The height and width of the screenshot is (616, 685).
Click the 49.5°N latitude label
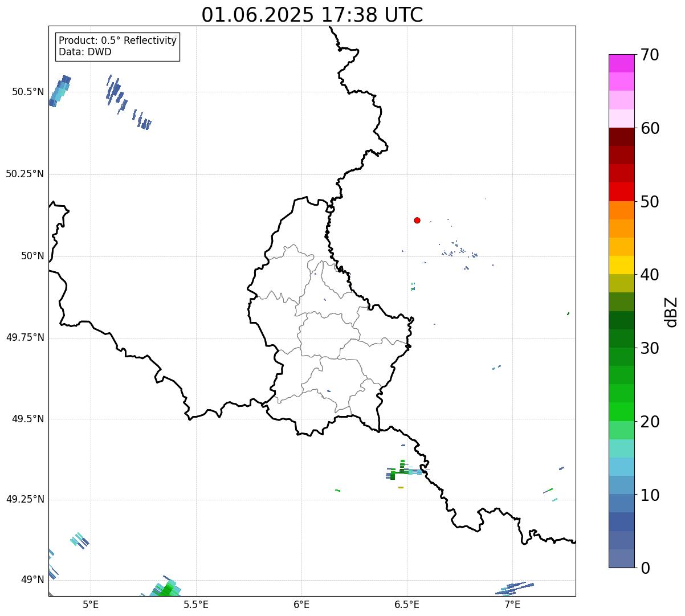click(28, 419)
